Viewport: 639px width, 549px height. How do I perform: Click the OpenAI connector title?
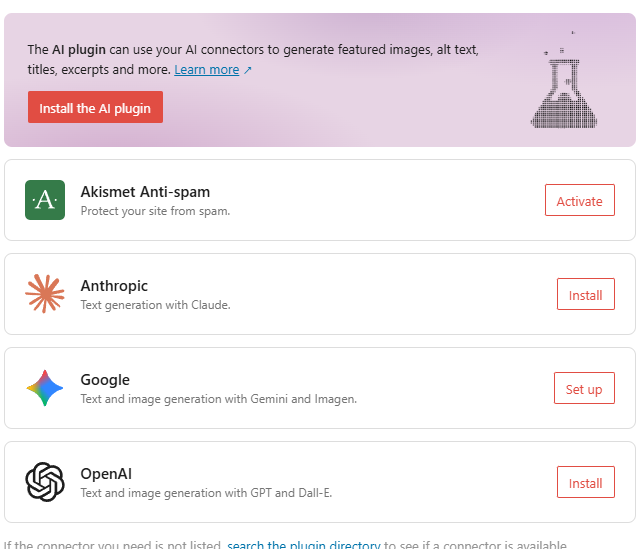coord(106,474)
